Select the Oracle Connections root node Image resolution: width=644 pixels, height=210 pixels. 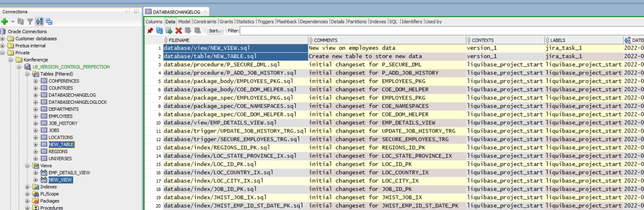point(27,31)
